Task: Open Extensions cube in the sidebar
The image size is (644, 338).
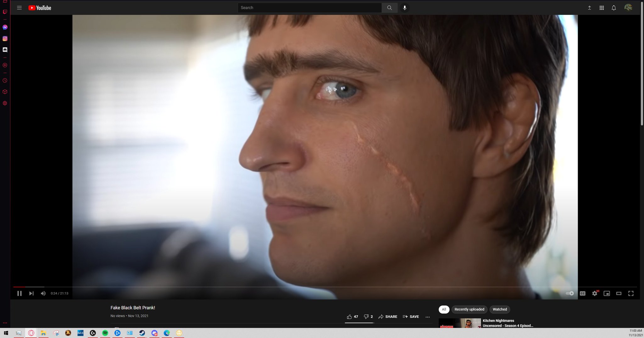Action: pyautogui.click(x=5, y=92)
